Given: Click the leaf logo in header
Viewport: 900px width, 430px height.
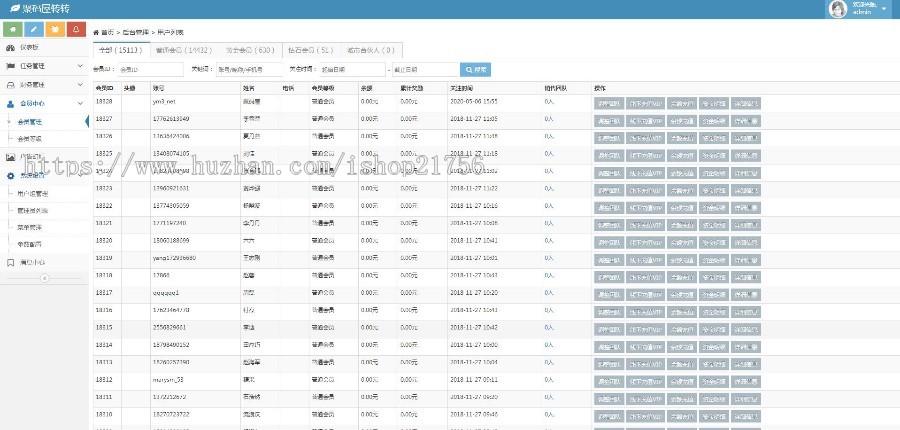Looking at the screenshot, I should coord(14,9).
